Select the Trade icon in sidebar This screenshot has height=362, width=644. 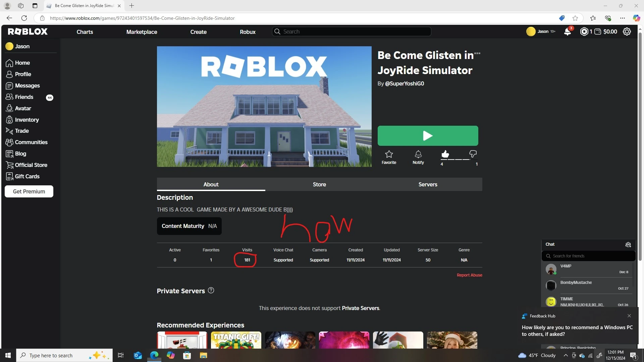pos(10,131)
